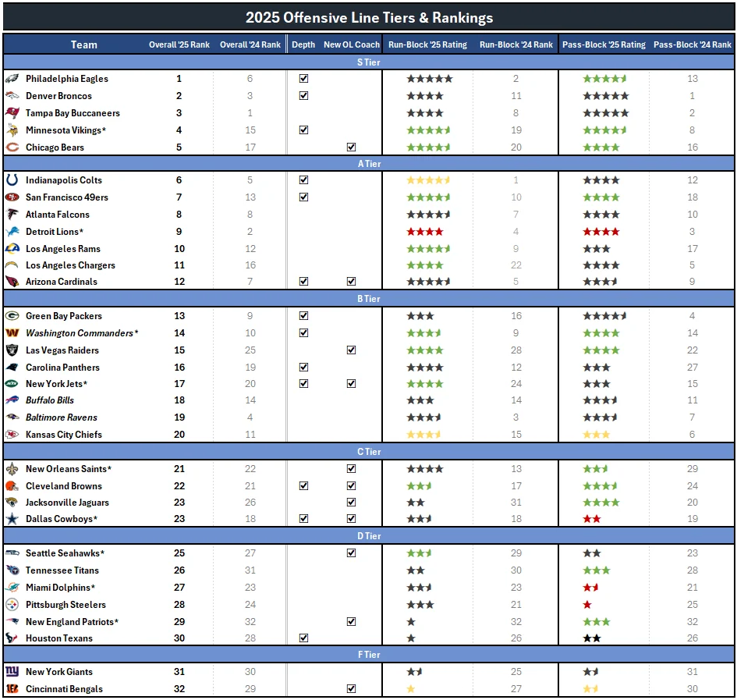
Task: Toggle New OL Coach for Las Vegas Raiders
Action: coord(351,350)
